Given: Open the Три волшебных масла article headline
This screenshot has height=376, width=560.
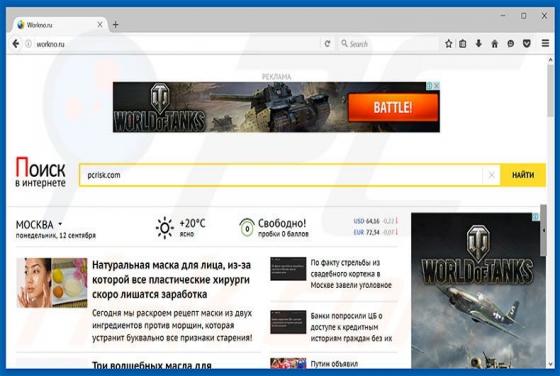Looking at the screenshot, I should (152, 365).
